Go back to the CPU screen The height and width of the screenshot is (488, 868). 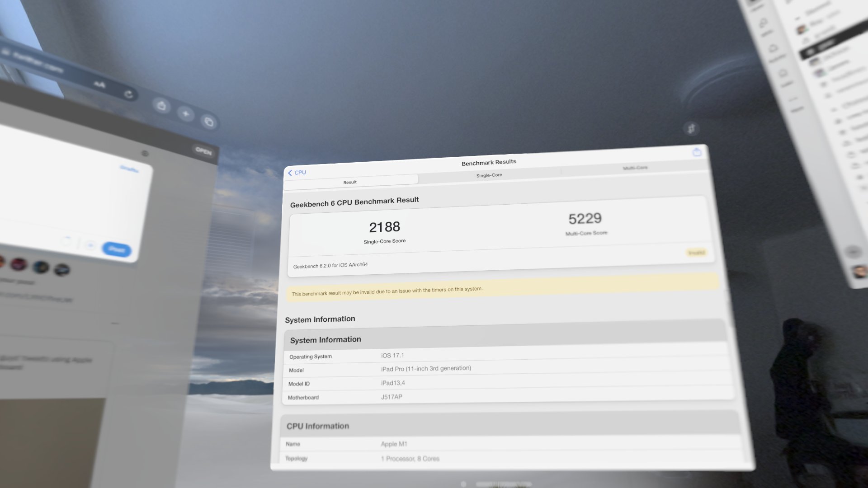(x=297, y=173)
